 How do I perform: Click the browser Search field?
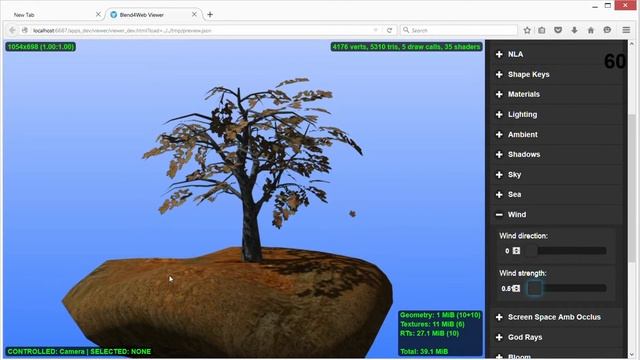(x=459, y=30)
